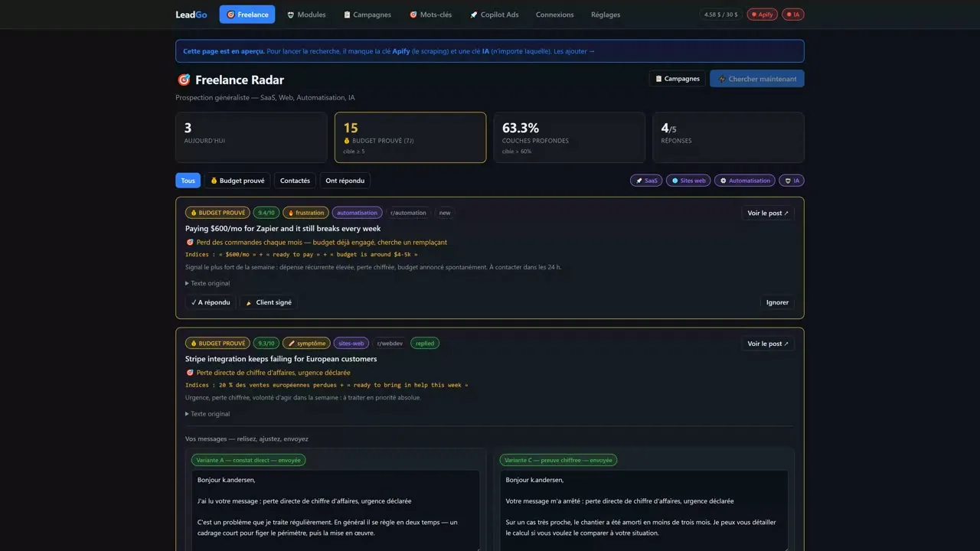Image resolution: width=980 pixels, height=551 pixels.
Task: Toggle the IA category filter chip
Action: click(792, 181)
